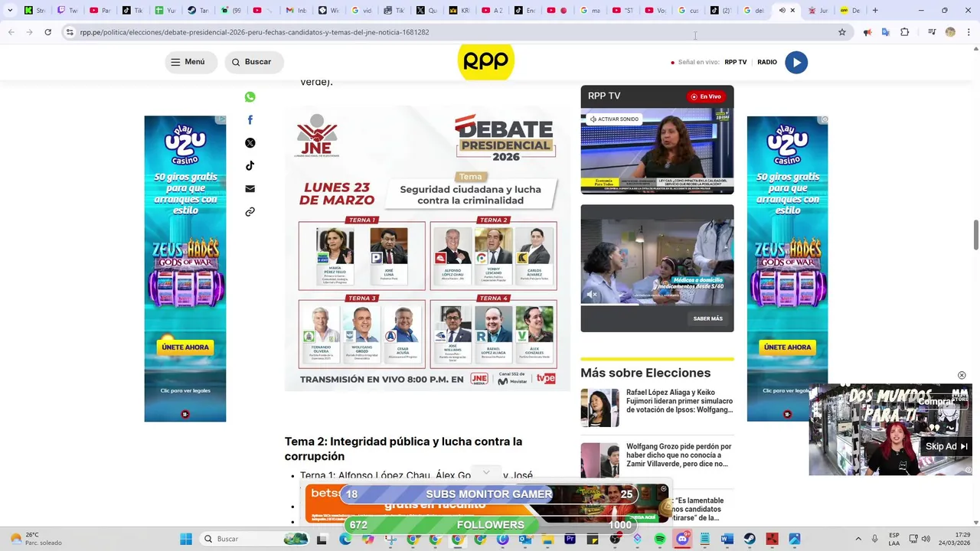Switch to the Inbox Gmail tab

click(296, 11)
